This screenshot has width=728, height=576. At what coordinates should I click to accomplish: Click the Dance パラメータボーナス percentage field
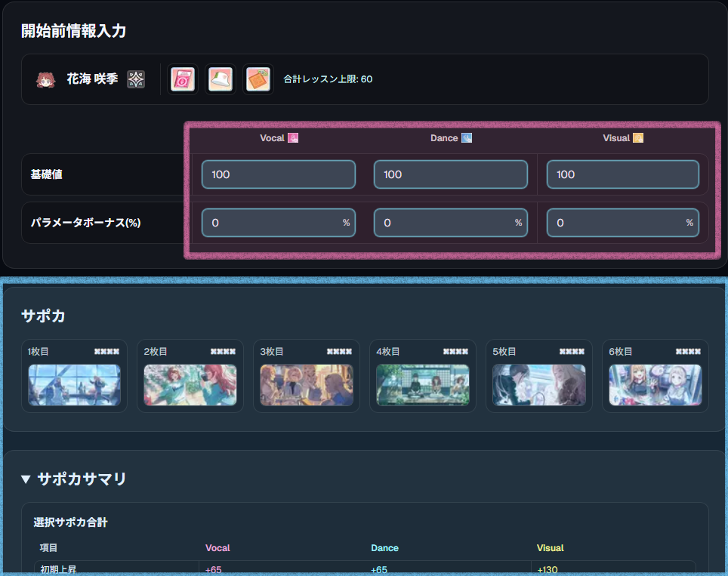pos(450,223)
